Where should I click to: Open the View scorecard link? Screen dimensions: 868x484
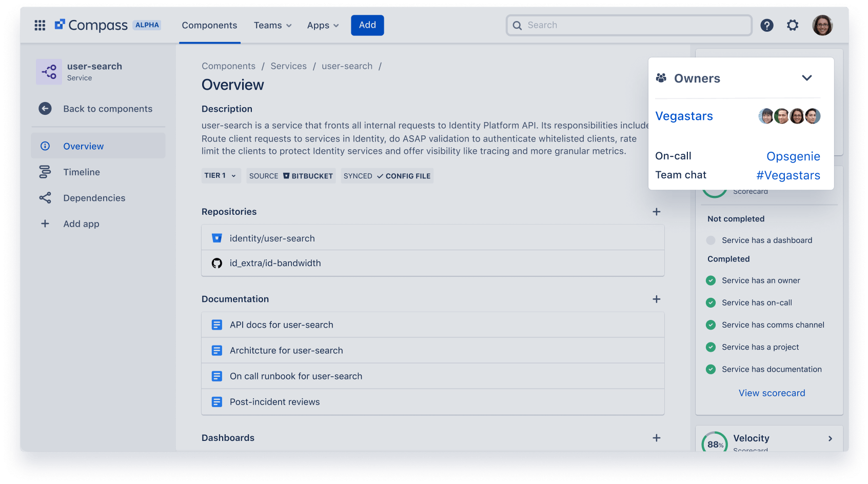click(x=772, y=393)
